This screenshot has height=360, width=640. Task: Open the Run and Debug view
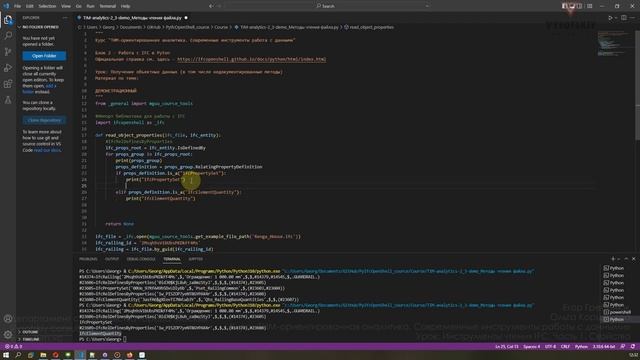[8, 68]
